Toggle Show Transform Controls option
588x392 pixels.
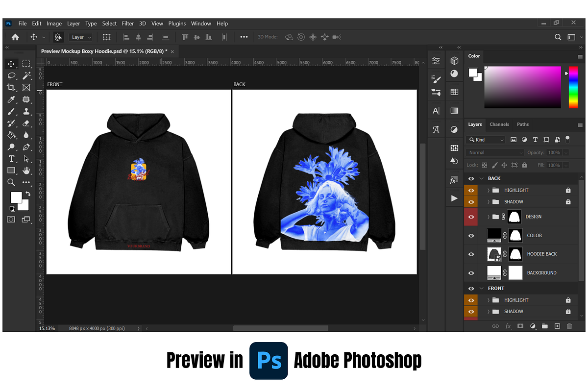[107, 37]
